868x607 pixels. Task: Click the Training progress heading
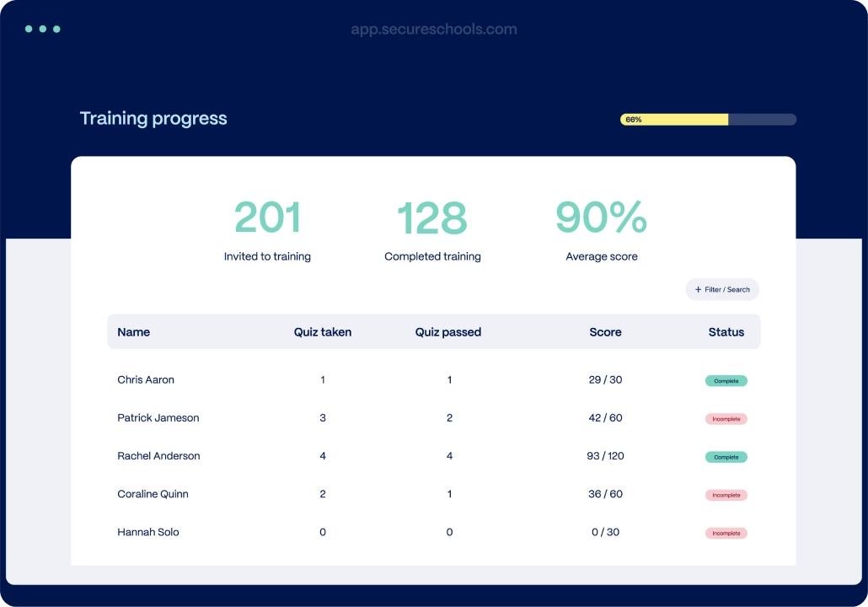(x=153, y=119)
